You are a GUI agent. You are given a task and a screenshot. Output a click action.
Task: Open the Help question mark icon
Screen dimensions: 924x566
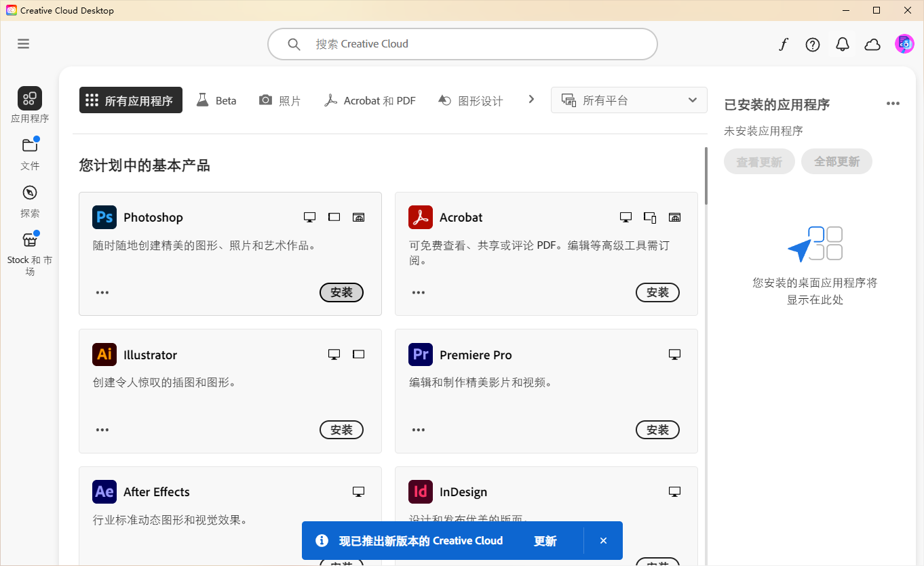pyautogui.click(x=813, y=45)
